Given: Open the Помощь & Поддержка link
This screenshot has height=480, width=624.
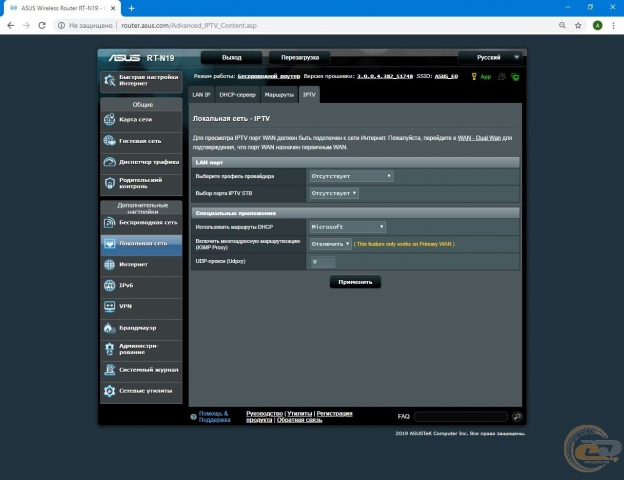Looking at the screenshot, I should 214,417.
